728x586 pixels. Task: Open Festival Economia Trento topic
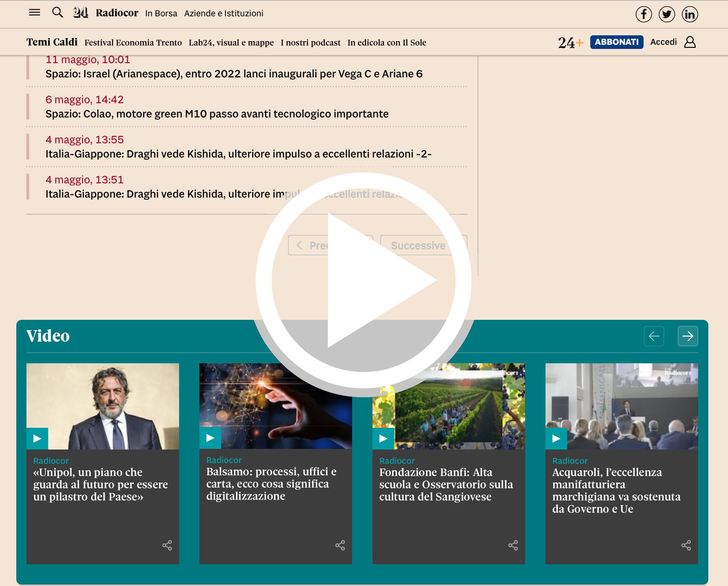[133, 42]
